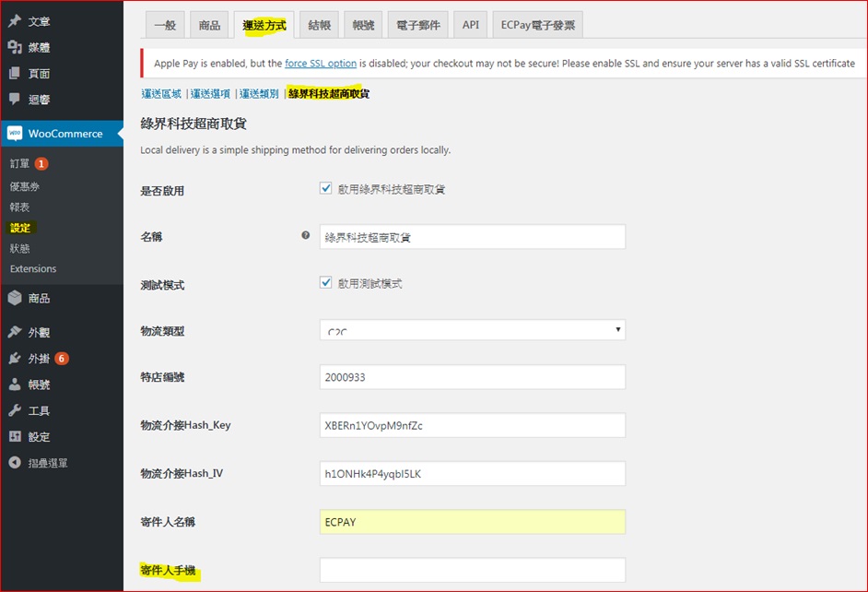Open the 運送選項 sub-link
This screenshot has height=592, width=868.
(210, 93)
